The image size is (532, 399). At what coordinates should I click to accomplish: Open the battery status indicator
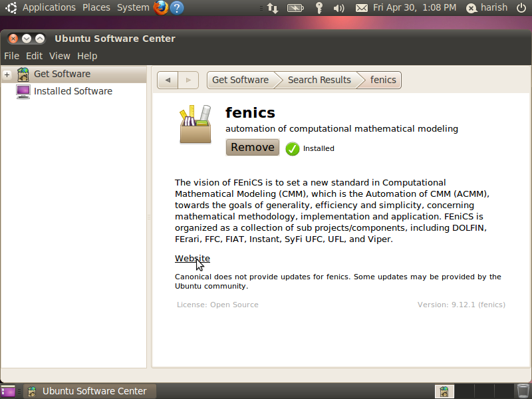pyautogui.click(x=295, y=8)
